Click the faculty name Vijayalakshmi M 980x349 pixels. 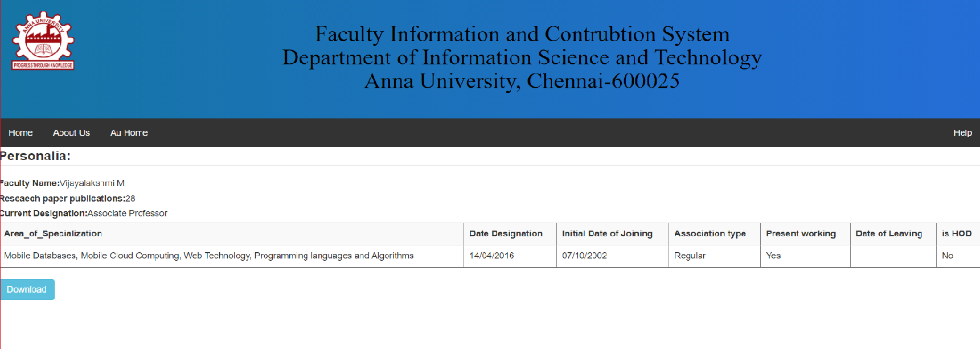[x=94, y=183]
